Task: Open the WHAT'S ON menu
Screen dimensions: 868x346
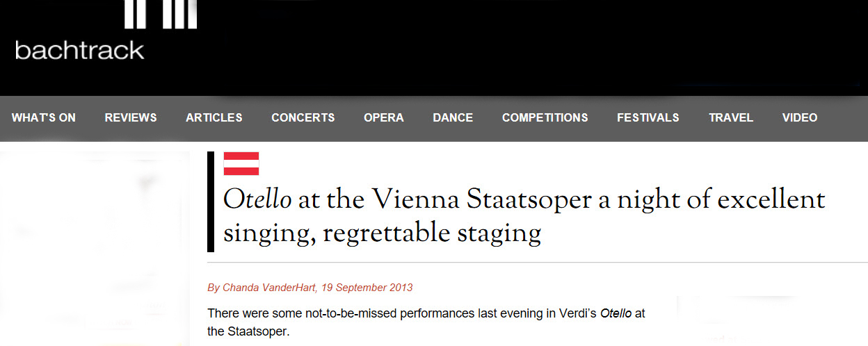Action: pos(44,117)
